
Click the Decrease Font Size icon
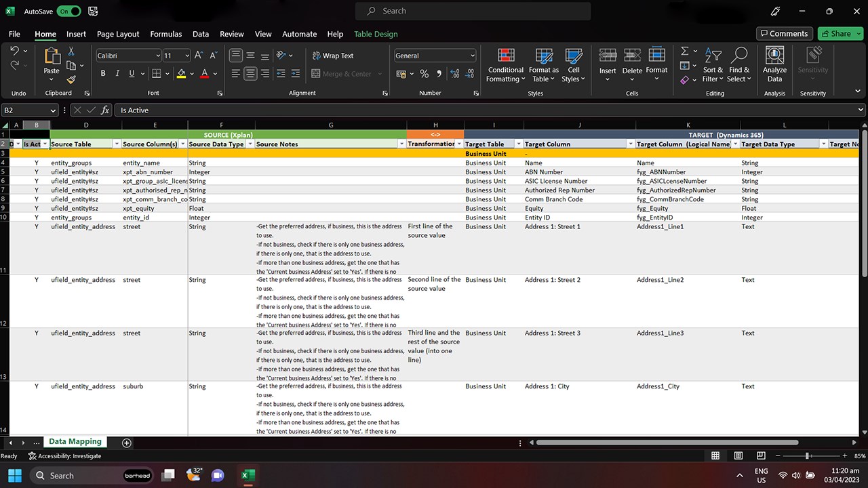[213, 56]
